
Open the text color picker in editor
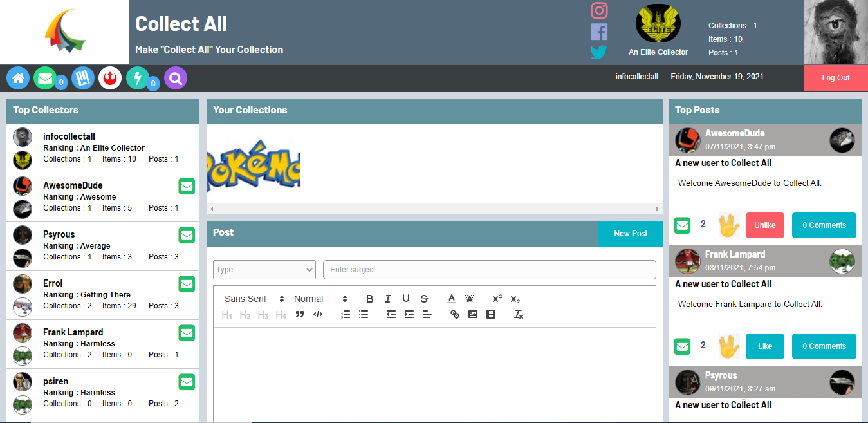[452, 299]
